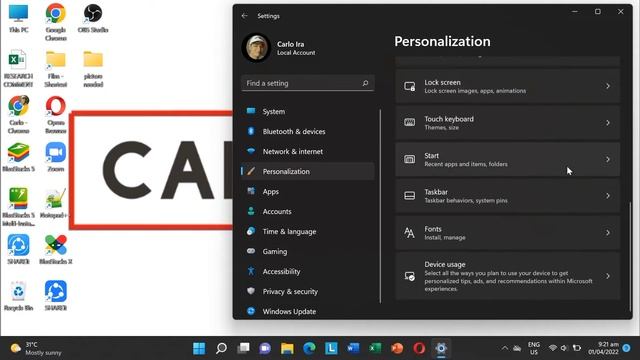
Task: Open PowerPoint from the taskbar
Action: (x=397, y=348)
